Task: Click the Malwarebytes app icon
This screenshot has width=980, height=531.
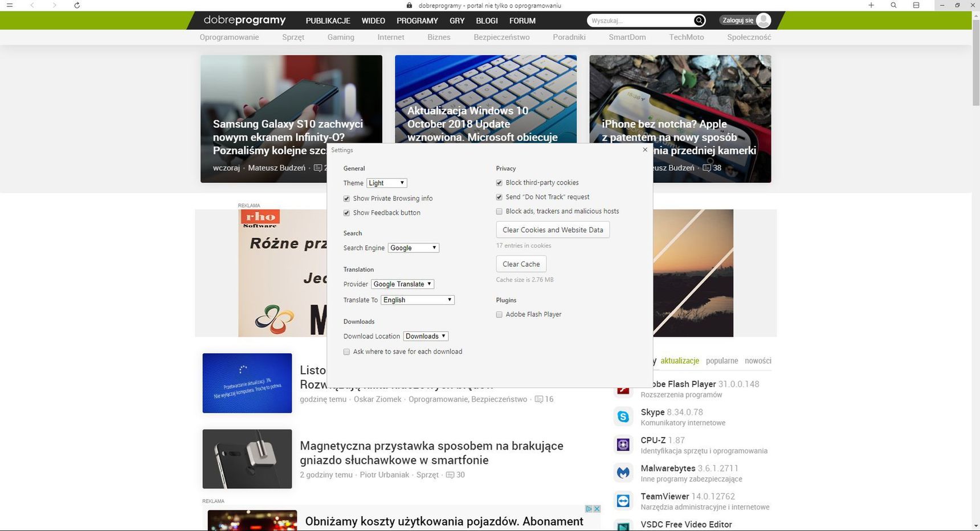Action: tap(623, 472)
